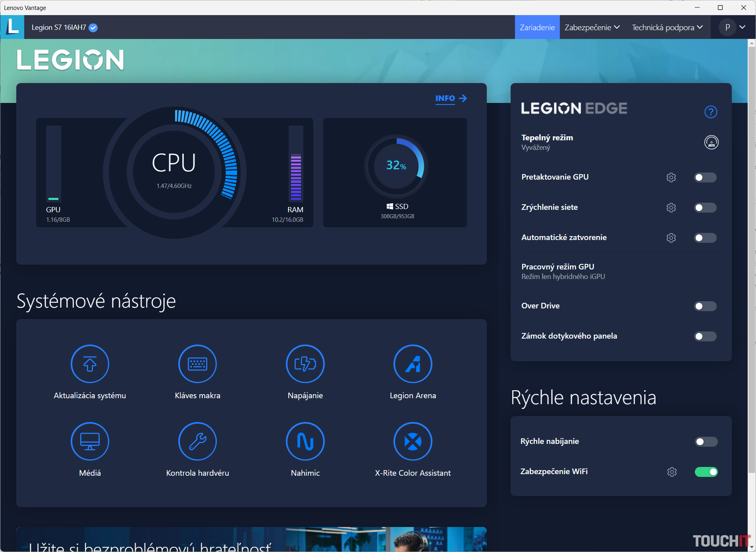Open the Médiá monitor icon

coord(90,441)
